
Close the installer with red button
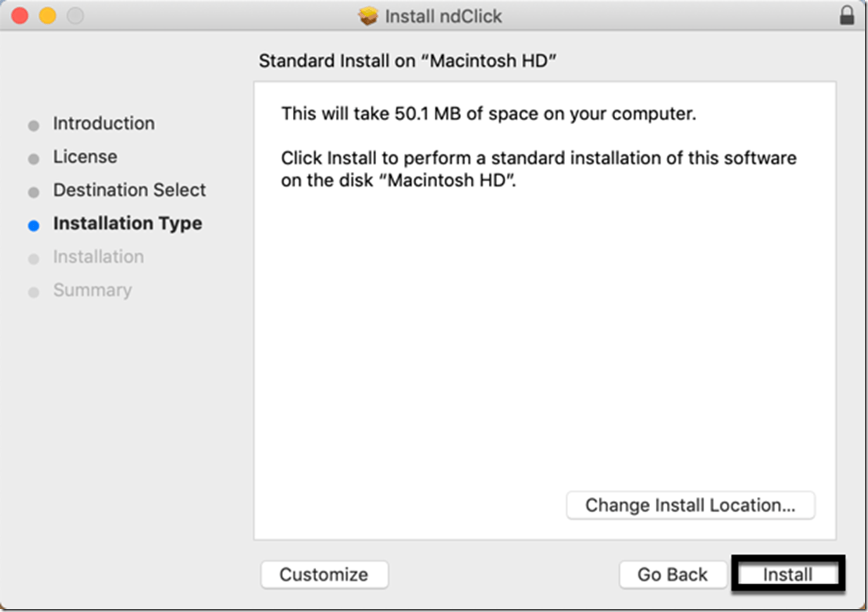pos(20,15)
